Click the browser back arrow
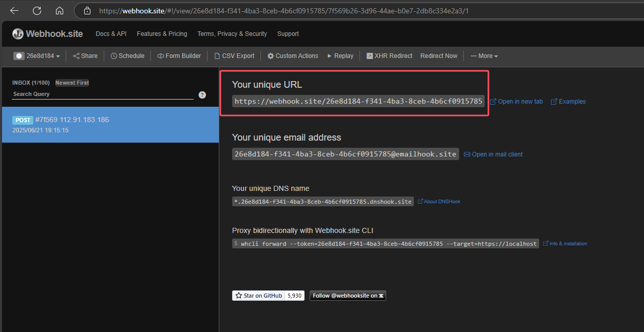 pyautogui.click(x=14, y=10)
